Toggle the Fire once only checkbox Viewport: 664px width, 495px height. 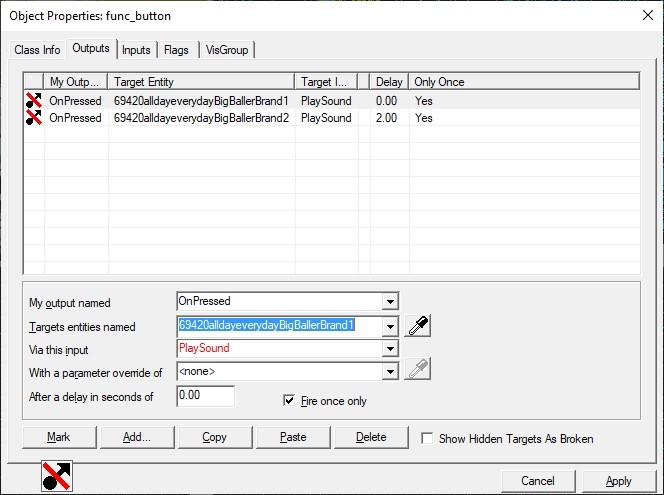(291, 401)
